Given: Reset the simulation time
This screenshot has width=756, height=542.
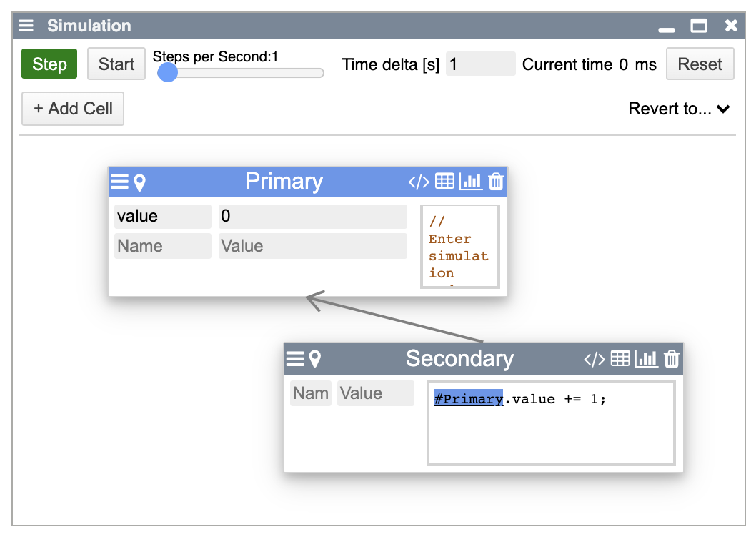Looking at the screenshot, I should [700, 64].
